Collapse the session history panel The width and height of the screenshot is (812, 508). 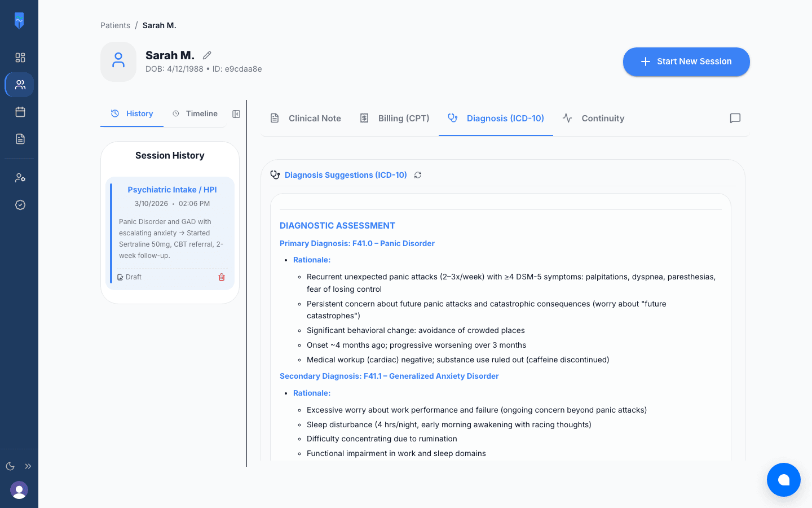(236, 114)
